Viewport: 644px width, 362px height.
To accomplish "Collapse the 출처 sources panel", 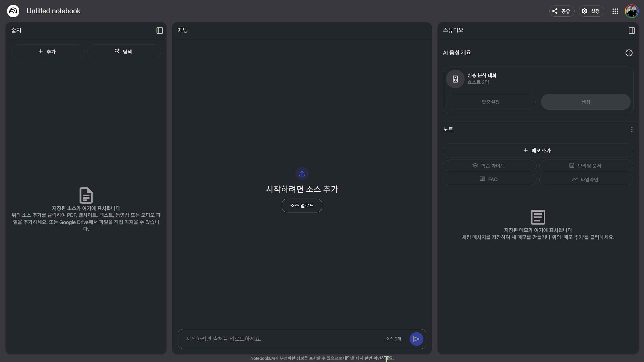I will click(159, 30).
